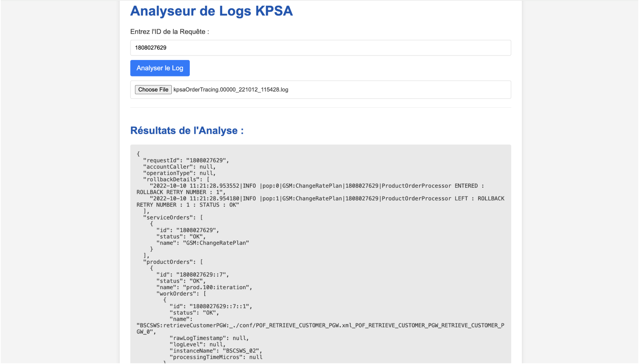Screen dimensions: 639x364
Task: Click inside the request ID input field
Action: [x=320, y=47]
